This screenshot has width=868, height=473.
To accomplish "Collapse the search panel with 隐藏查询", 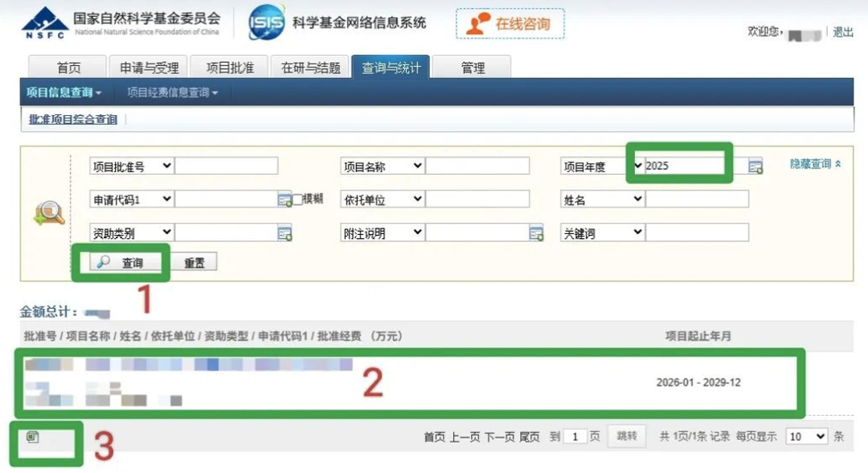I will 816,163.
